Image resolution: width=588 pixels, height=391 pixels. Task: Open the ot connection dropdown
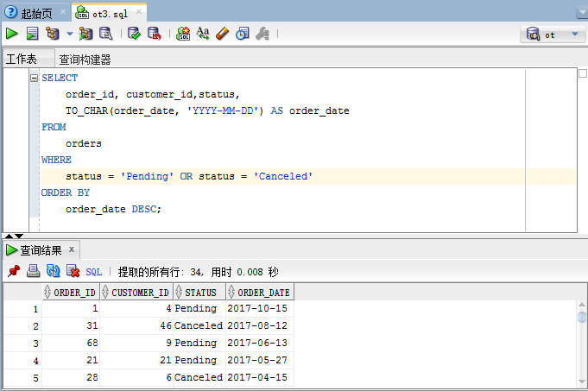point(553,35)
